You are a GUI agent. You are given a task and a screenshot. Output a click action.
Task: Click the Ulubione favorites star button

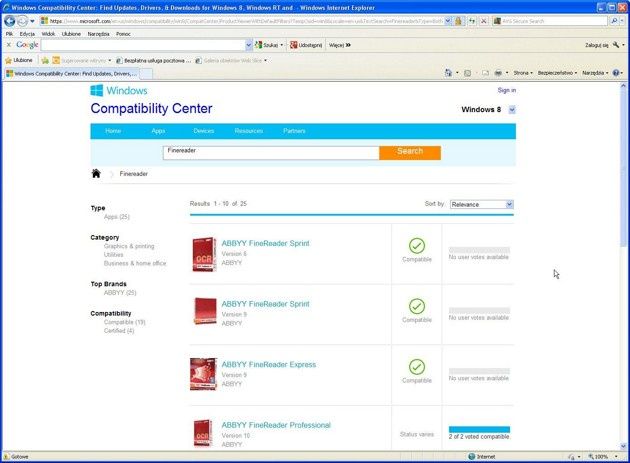point(18,60)
